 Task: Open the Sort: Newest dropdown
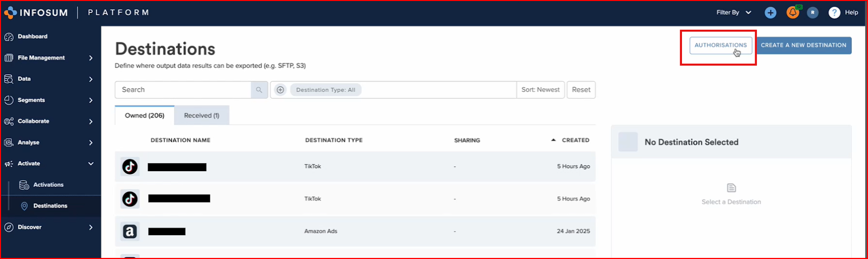540,90
